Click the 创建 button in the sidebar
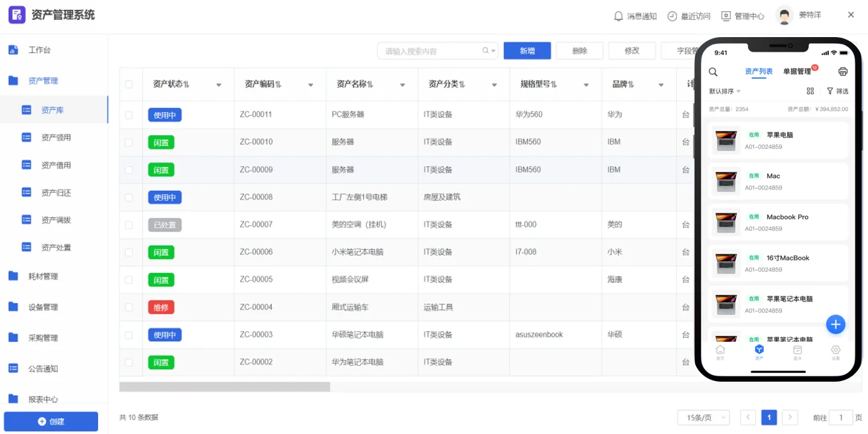868x434 pixels. (x=51, y=421)
